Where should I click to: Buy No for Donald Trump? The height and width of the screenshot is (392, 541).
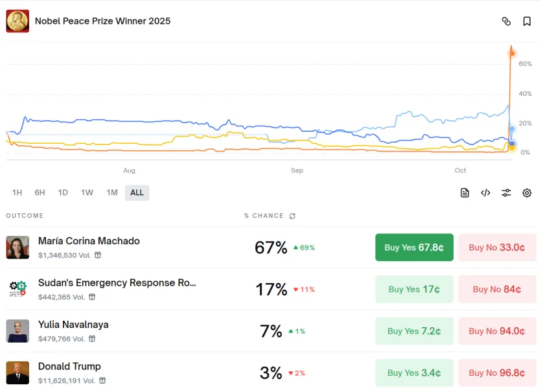497,373
